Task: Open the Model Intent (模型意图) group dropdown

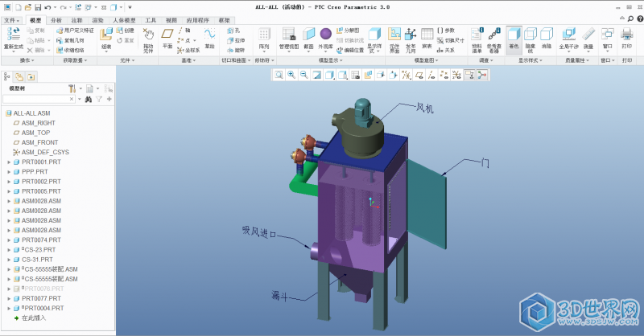Action: coord(426,60)
